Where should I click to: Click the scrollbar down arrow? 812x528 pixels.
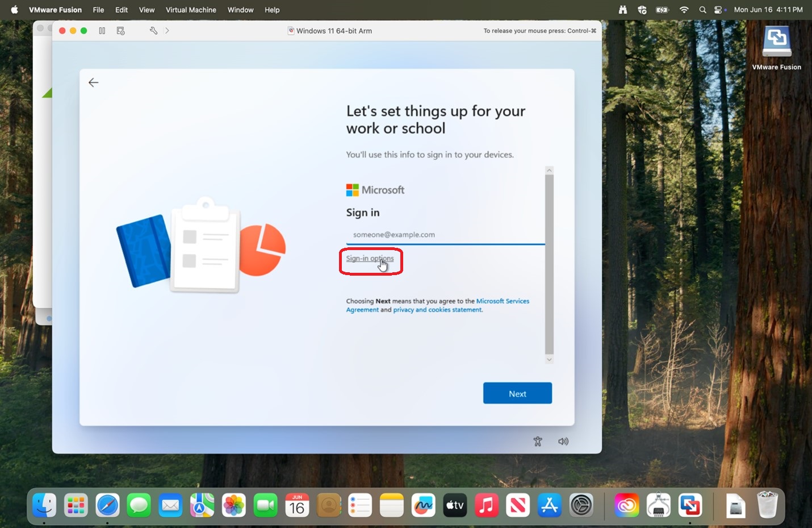[x=549, y=359]
